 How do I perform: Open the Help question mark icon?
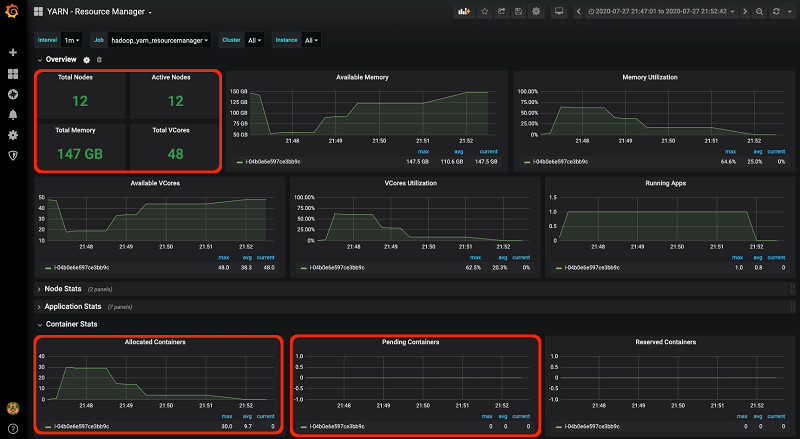click(13, 429)
